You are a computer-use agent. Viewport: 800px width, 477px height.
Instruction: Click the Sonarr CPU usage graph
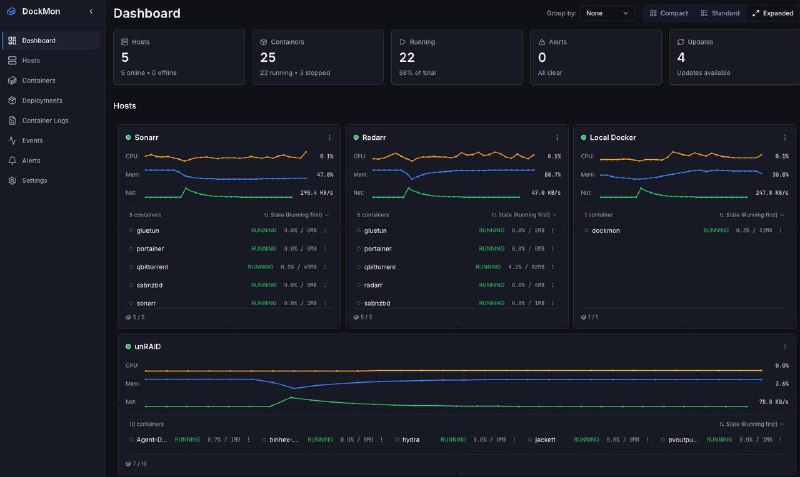point(226,156)
